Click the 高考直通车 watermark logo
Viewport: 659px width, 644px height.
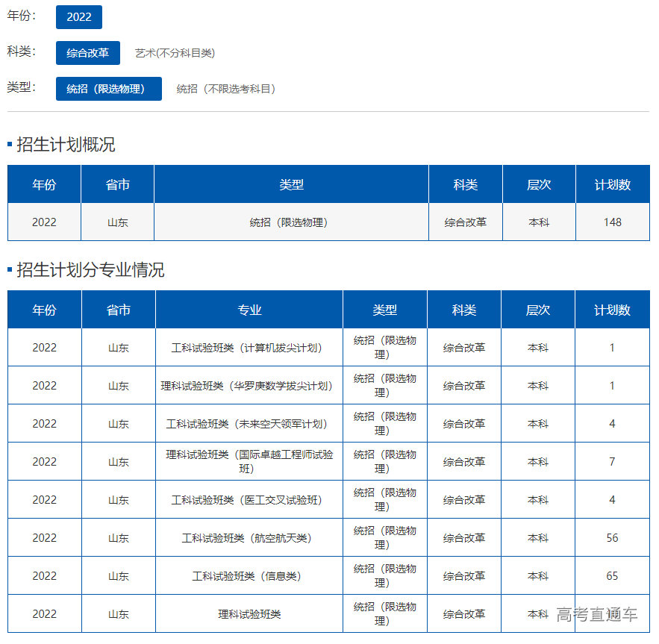596,615
